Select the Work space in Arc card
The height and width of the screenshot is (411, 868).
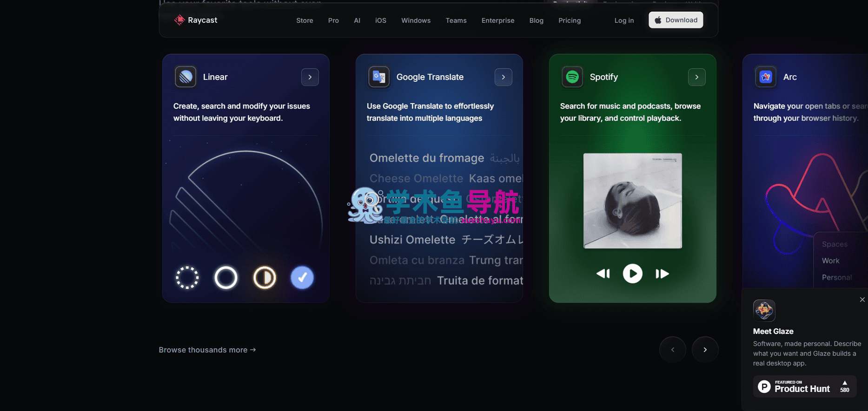coord(830,261)
